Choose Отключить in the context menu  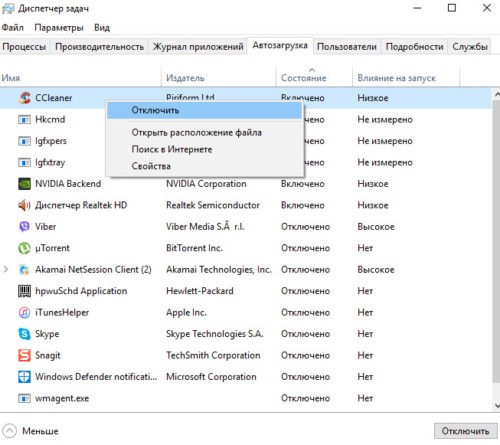pos(204,110)
